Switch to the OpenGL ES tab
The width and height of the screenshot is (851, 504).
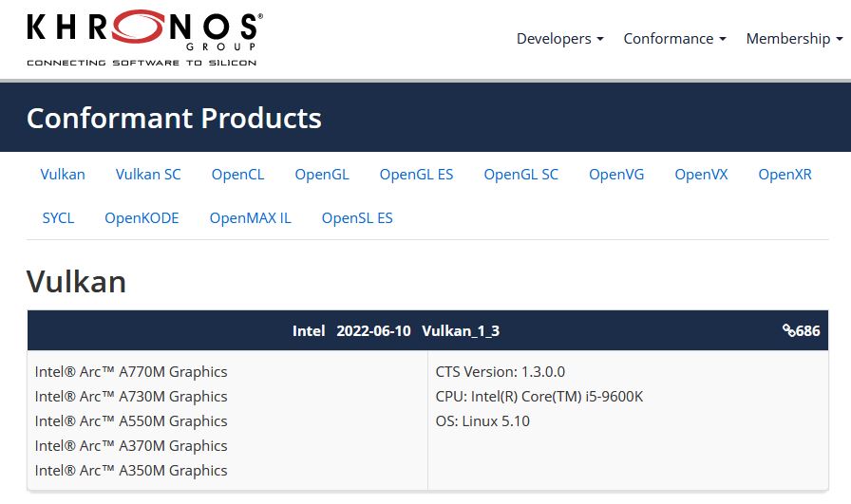pos(416,174)
